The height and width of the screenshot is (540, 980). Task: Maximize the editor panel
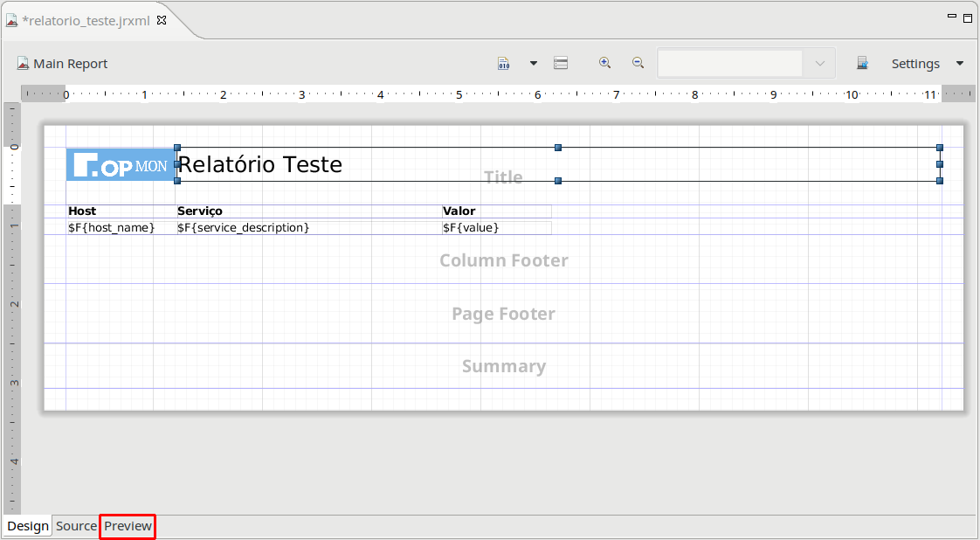coord(968,17)
